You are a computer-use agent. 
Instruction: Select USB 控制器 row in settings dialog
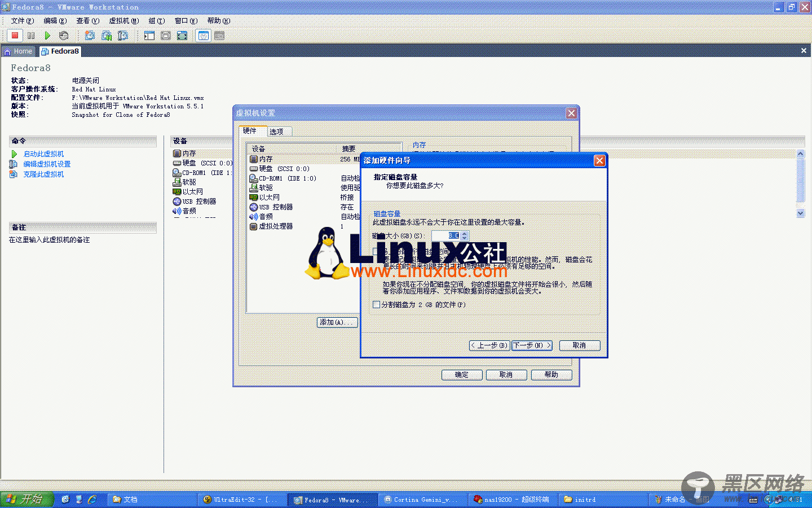pos(276,207)
